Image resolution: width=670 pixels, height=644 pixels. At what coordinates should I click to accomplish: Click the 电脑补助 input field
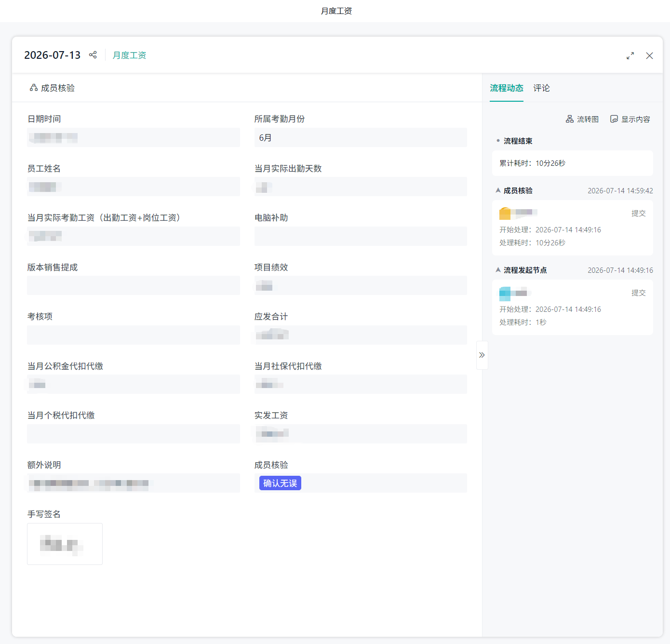(361, 236)
